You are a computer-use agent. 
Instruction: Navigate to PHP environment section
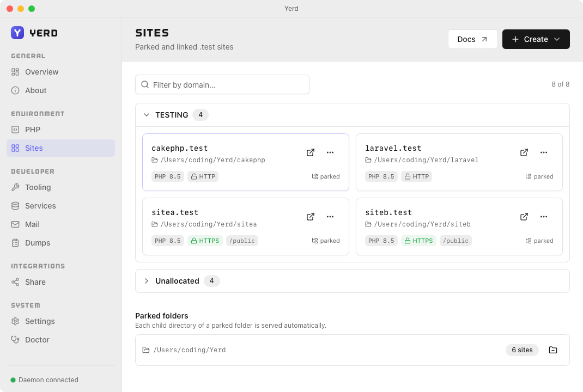click(60, 130)
